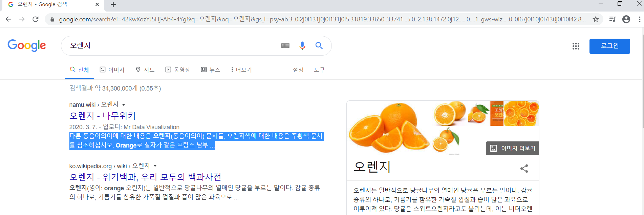Open 오렌지 - 나무위키 result

103,116
